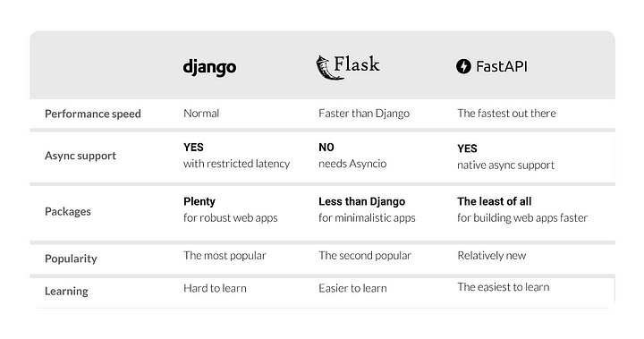Select the 'Hard to learn' cell
644x339 pixels.
pos(216,288)
